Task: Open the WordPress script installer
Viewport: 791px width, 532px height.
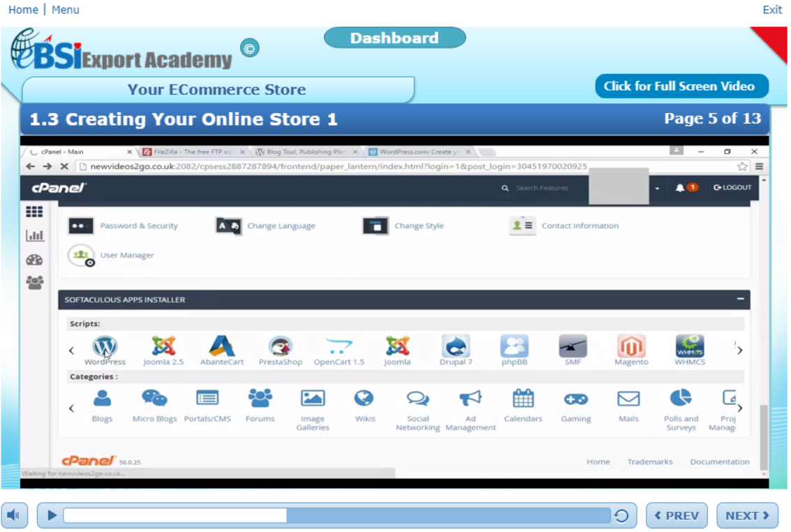Action: click(x=105, y=350)
